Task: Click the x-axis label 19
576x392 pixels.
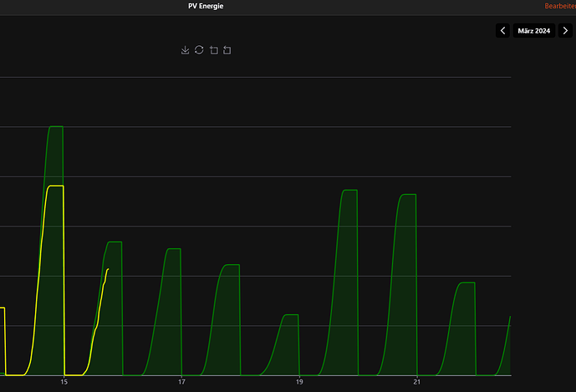Action: pyautogui.click(x=299, y=382)
